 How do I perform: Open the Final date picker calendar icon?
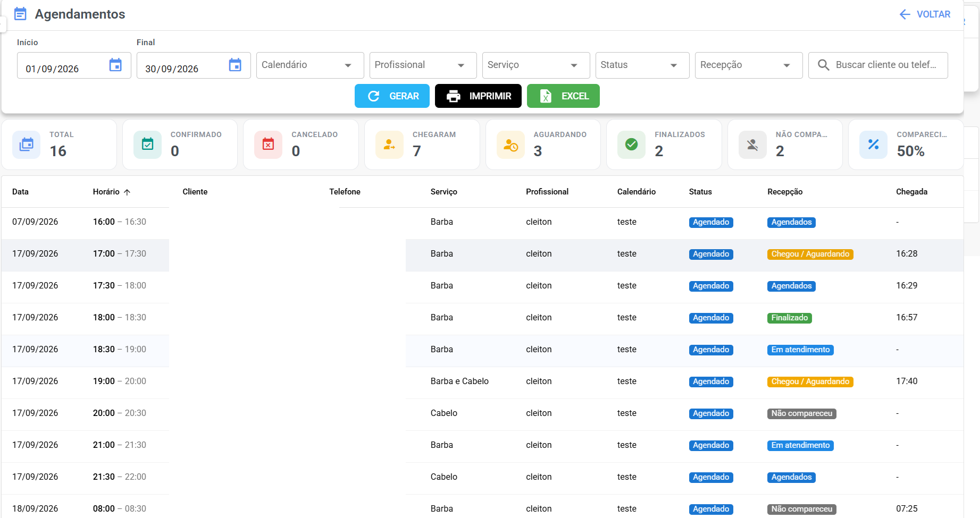[x=235, y=65]
